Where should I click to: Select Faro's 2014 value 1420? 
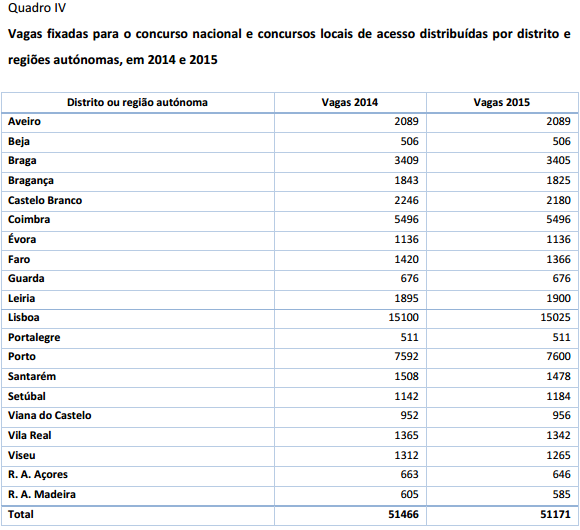click(x=407, y=259)
